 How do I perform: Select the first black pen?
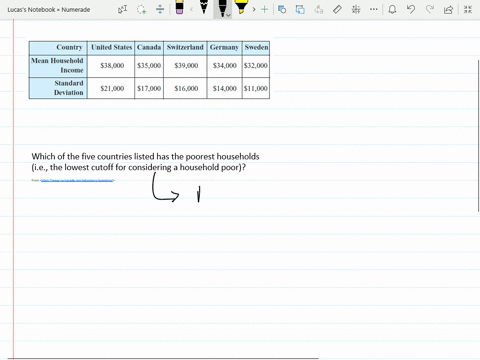click(204, 7)
